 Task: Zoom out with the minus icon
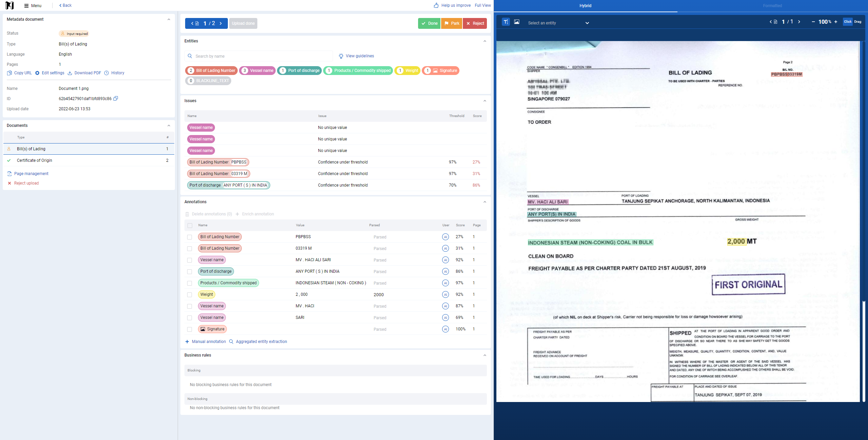click(x=813, y=22)
